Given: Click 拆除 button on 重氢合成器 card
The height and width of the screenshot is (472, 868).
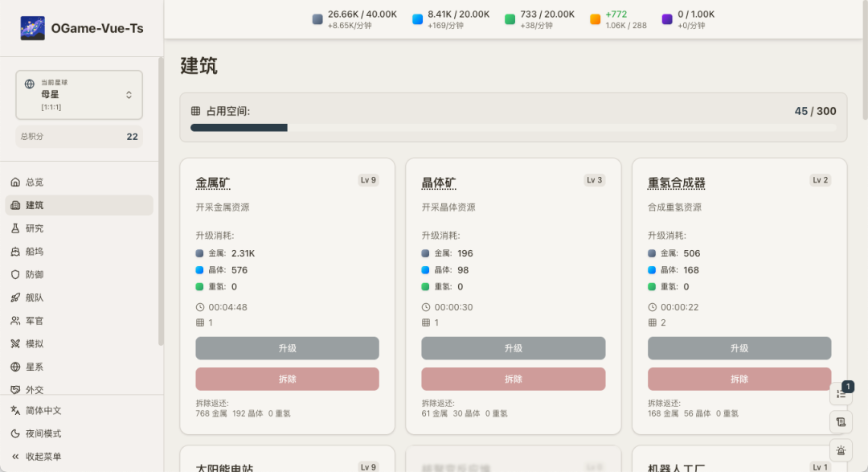Looking at the screenshot, I should (739, 379).
